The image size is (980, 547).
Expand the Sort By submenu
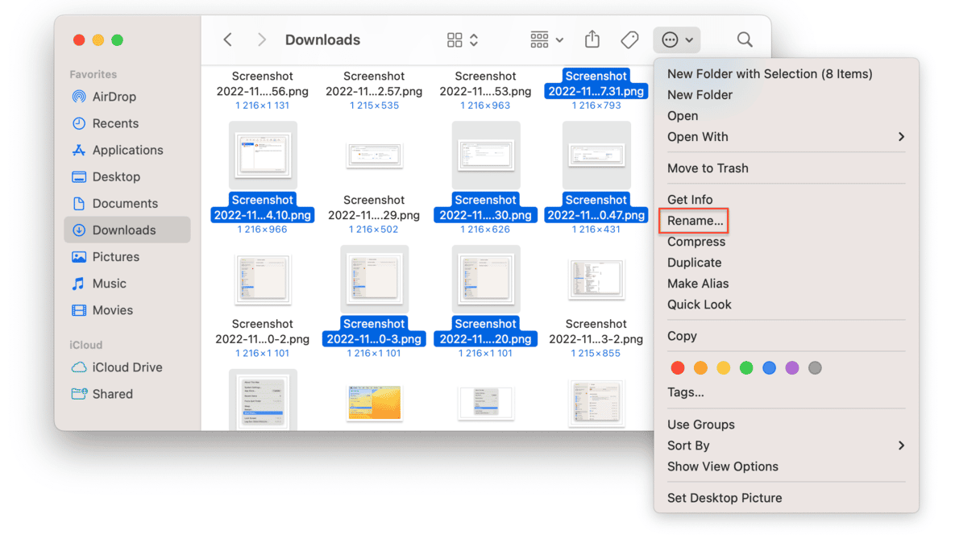click(x=785, y=445)
